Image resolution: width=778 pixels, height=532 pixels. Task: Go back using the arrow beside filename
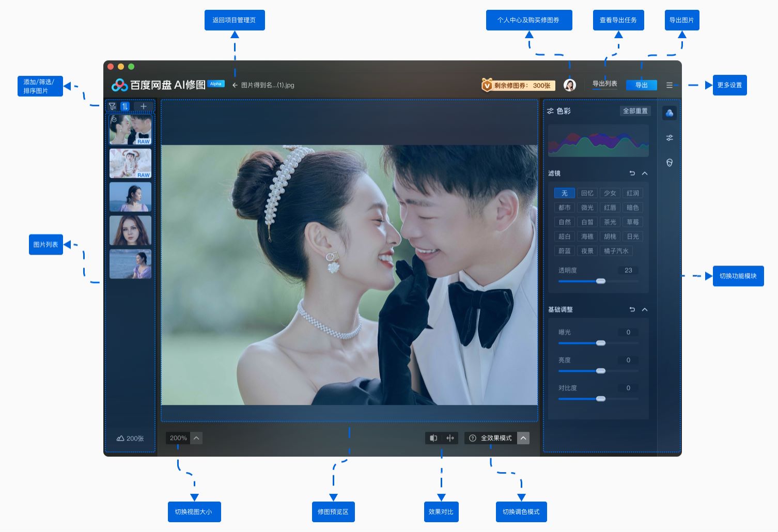235,85
